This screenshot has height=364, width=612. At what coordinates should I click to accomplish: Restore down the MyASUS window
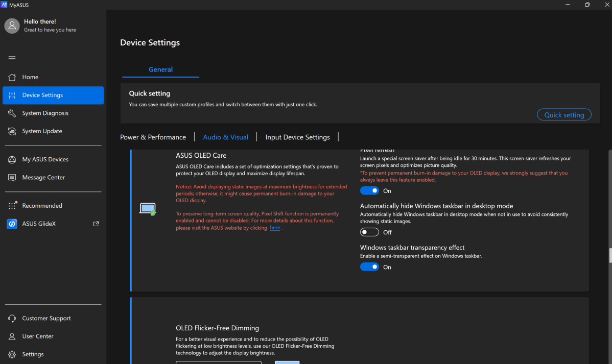click(587, 5)
